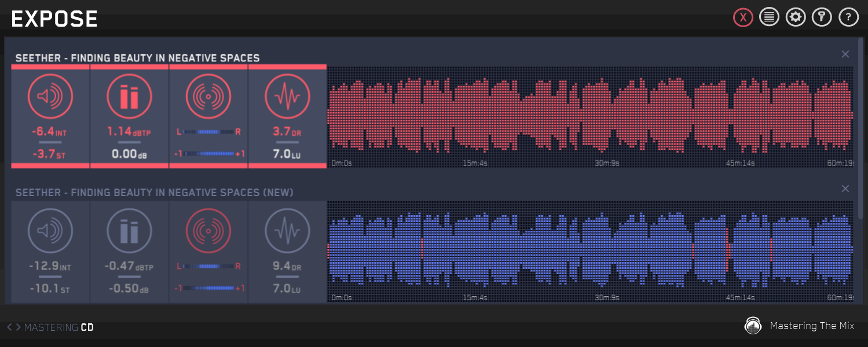The height and width of the screenshot is (347, 868).
Task: Click red stereo field icon of (NEW) track
Action: pos(208,231)
